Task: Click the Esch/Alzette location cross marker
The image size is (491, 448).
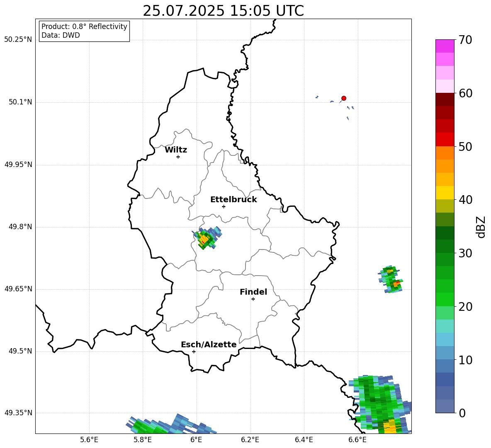Action: tap(194, 351)
